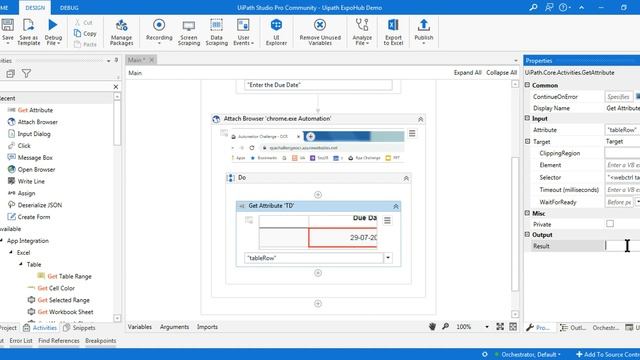Close the Main tab
Image resolution: width=640 pixels, height=360 pixels.
(151, 60)
